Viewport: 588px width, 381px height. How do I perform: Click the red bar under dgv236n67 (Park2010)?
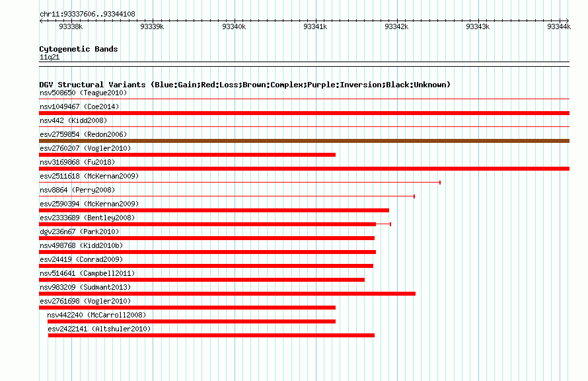pos(207,238)
